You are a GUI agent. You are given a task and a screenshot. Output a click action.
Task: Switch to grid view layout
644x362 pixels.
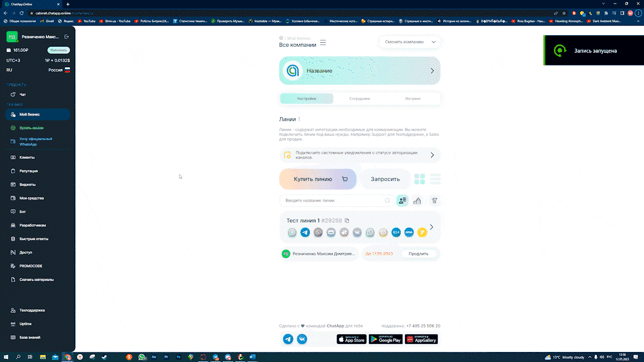point(420,179)
